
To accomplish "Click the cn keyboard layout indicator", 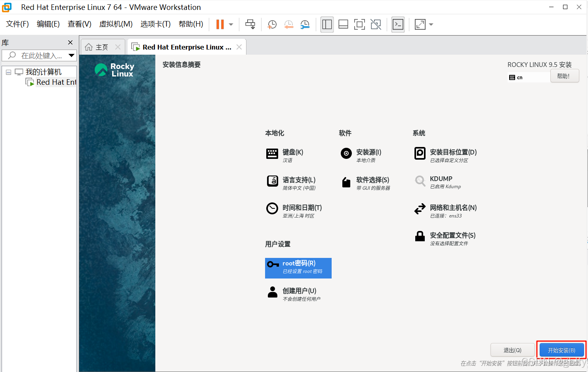I will 516,77.
